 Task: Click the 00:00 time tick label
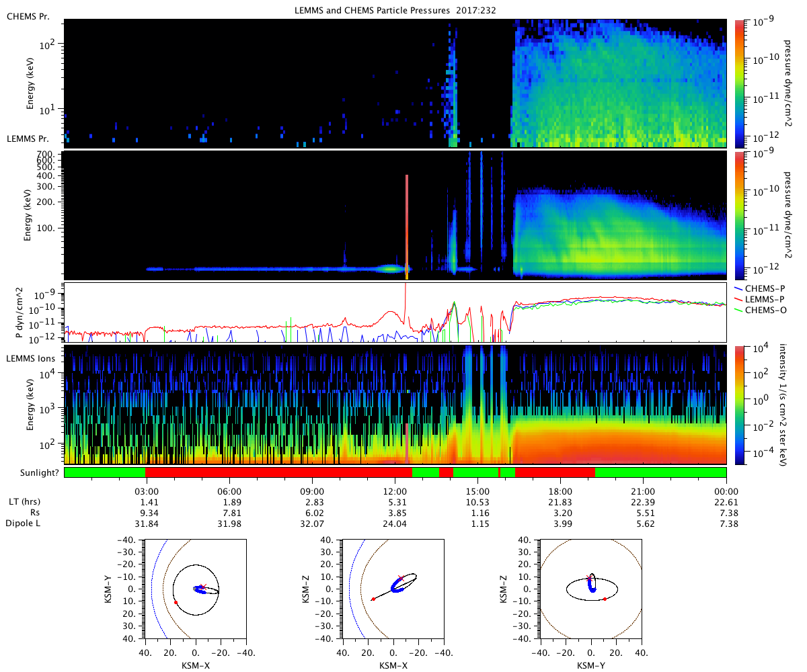pos(726,491)
